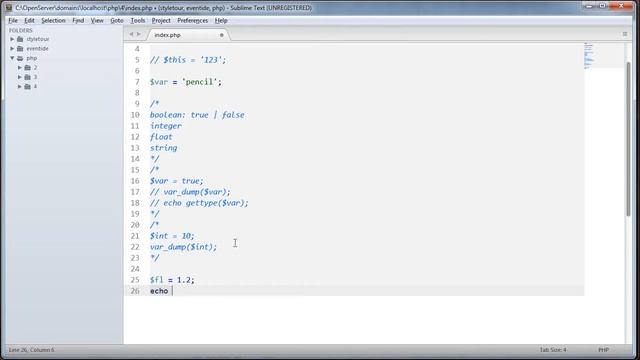Click the echo keyword on line 26
Viewport: 640px width, 360px height.
click(159, 291)
